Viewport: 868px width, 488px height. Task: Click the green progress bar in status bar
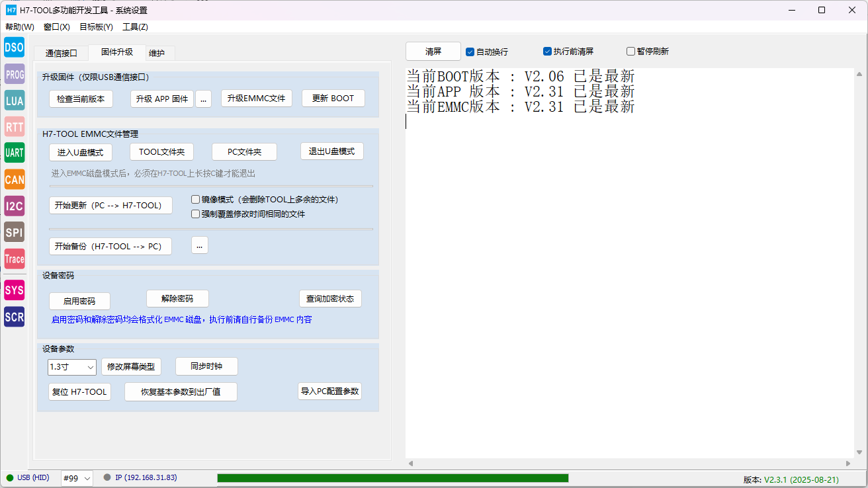[x=392, y=478]
